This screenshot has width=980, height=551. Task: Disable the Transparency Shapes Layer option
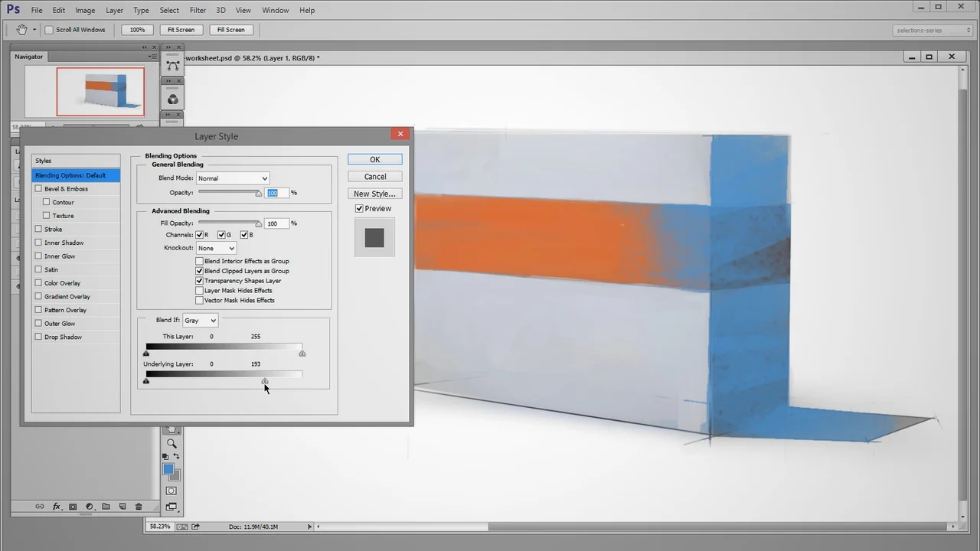(200, 280)
